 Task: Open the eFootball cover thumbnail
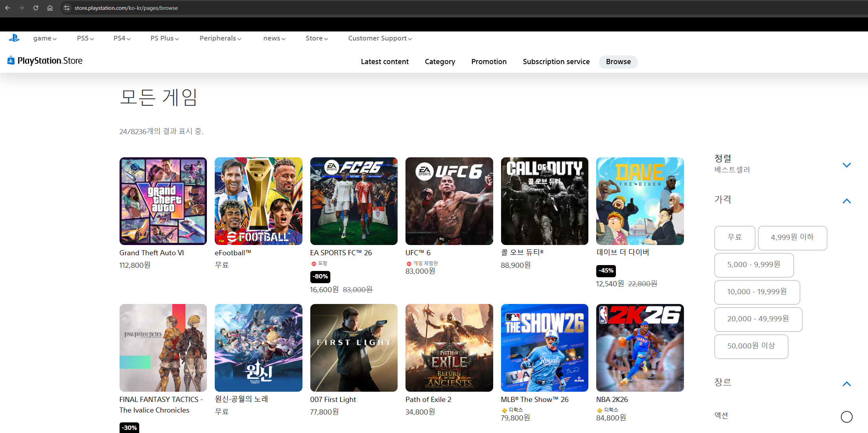(258, 201)
